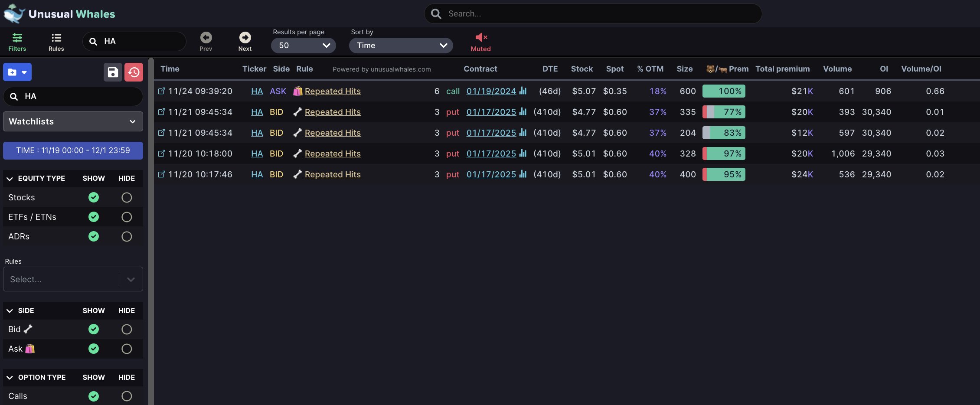Open the Watchlists dropdown
This screenshot has width=980, height=405.
73,121
